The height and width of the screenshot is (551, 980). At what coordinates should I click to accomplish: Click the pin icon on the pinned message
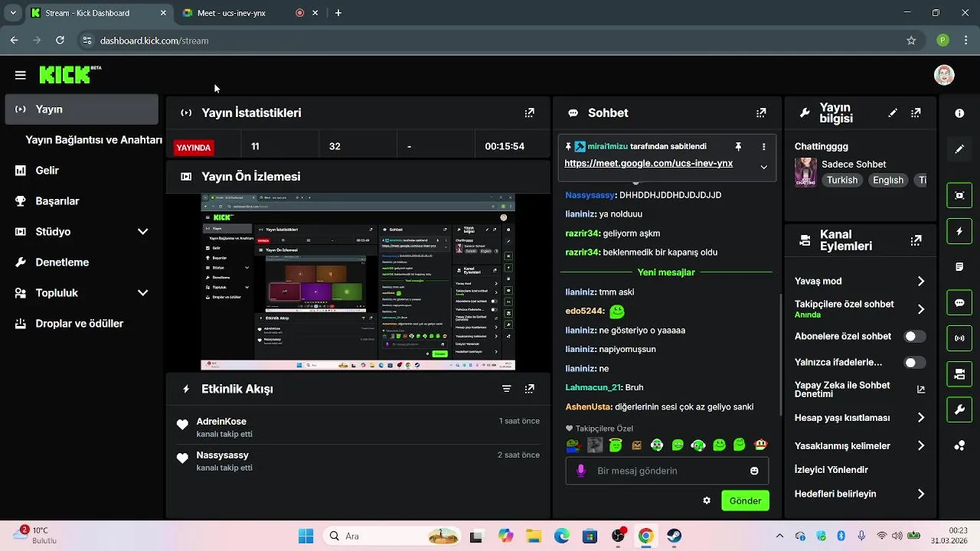[x=738, y=146]
